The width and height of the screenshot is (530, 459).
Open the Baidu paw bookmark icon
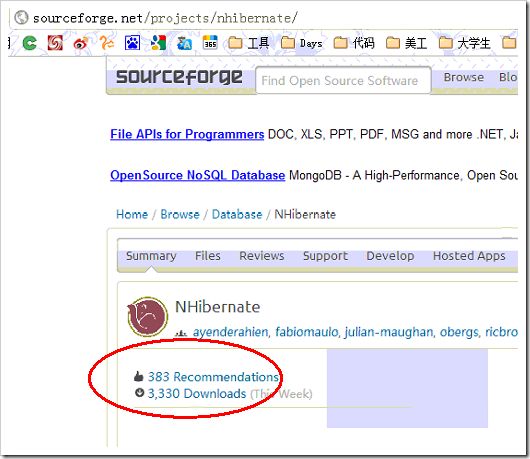tap(132, 43)
